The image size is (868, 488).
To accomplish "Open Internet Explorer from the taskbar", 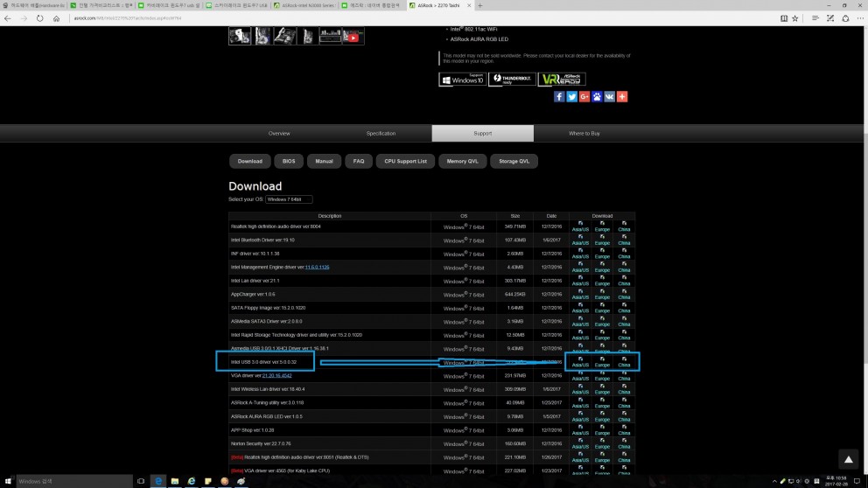I will tap(192, 481).
